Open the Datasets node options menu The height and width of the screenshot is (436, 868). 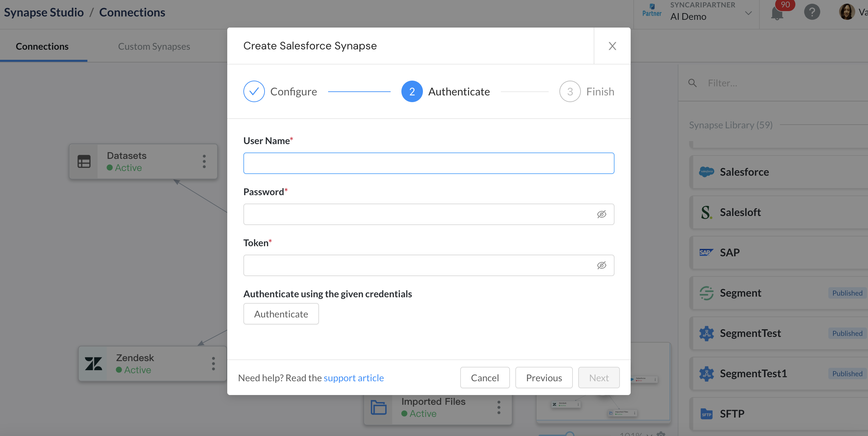click(204, 161)
